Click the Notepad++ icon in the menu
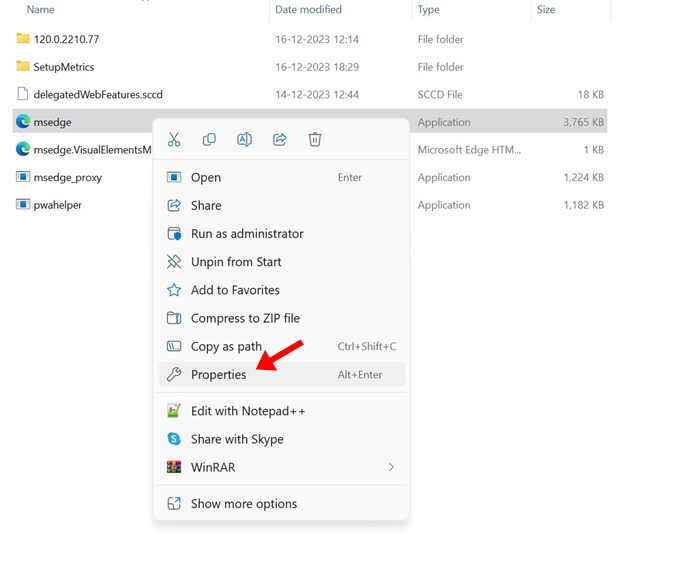Screen dimensions: 700x583 tap(174, 411)
